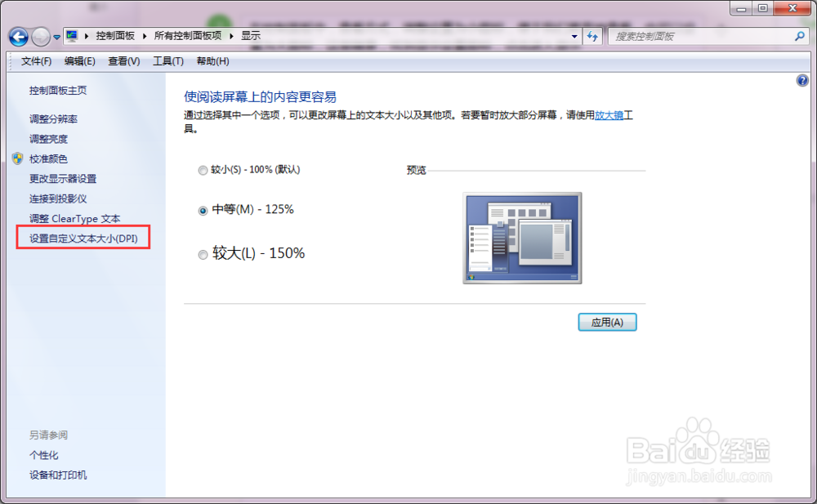Click the Help question mark icon
Viewport: 817px width, 504px height.
(801, 80)
